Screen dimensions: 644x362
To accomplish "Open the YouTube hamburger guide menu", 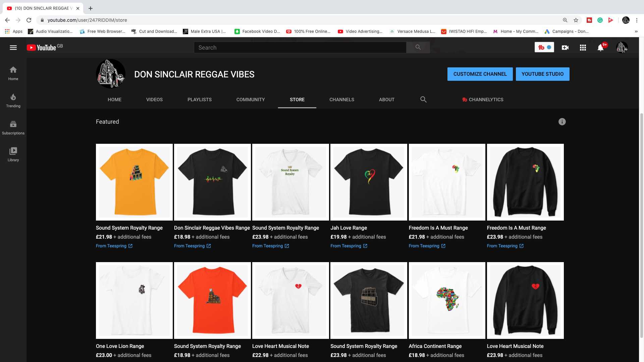I will coord(13,48).
